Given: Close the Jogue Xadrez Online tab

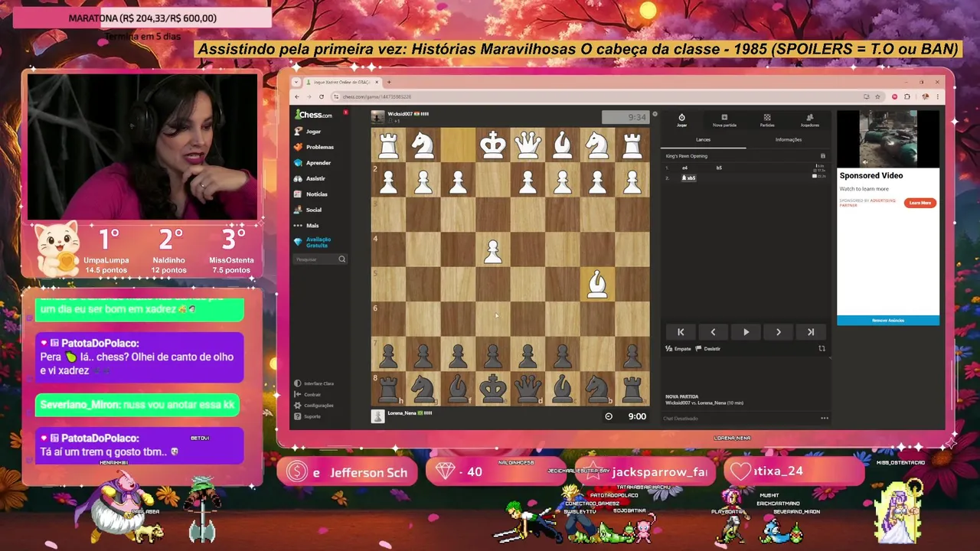Looking at the screenshot, I should coord(377,82).
